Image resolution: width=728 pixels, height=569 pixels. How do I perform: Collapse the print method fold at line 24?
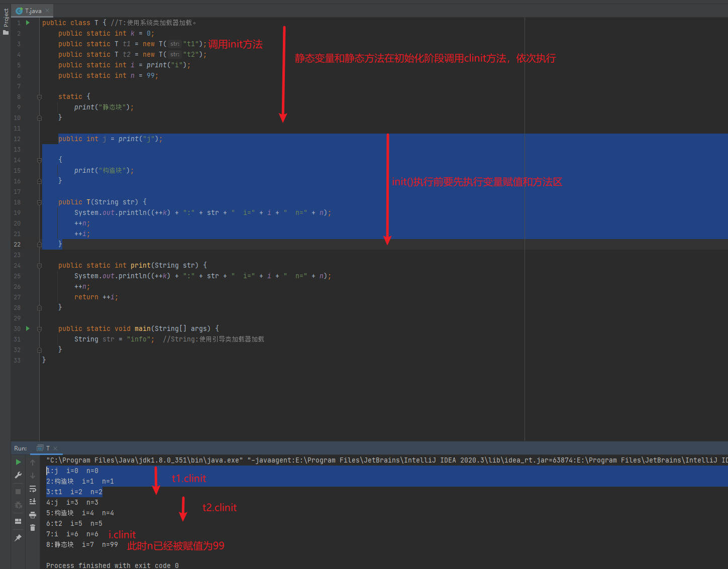coord(39,265)
